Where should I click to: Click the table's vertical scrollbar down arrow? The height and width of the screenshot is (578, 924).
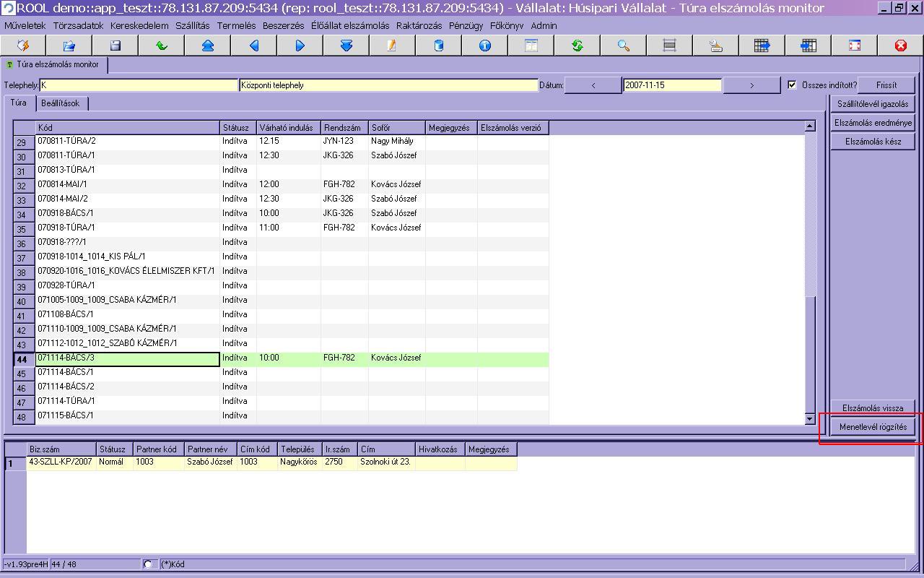point(809,419)
